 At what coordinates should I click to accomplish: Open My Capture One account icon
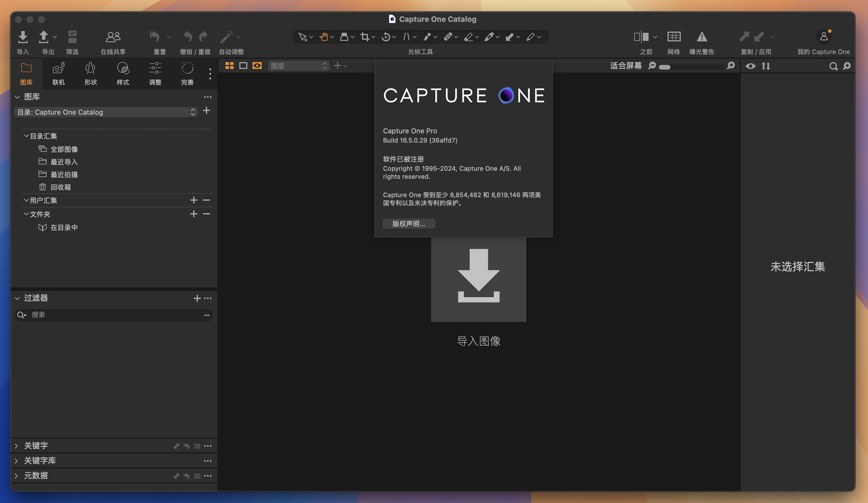point(824,37)
